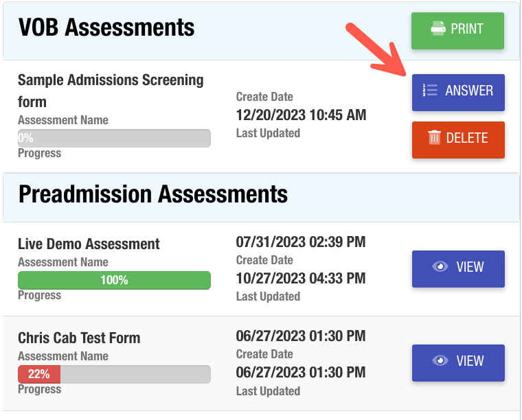
Task: Click the printer icon on Print button
Action: tap(438, 30)
